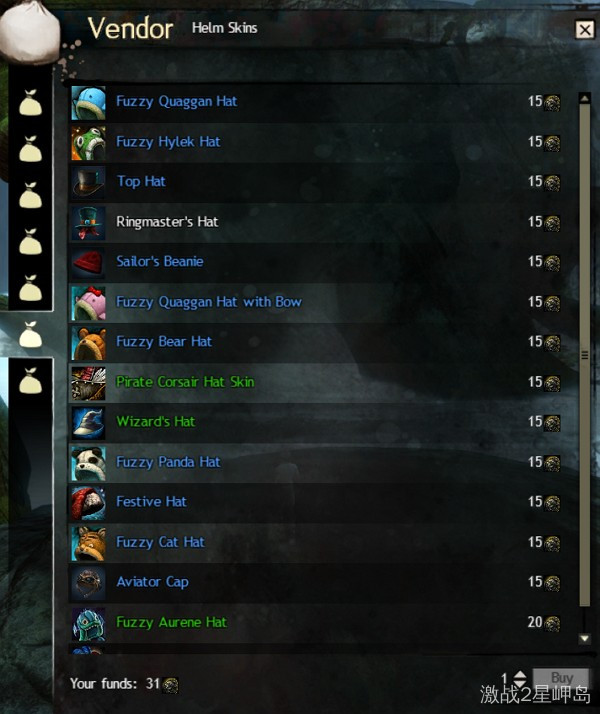Increase purchase quantity with up arrow
Screen dimensions: 600x714
[x=520, y=675]
